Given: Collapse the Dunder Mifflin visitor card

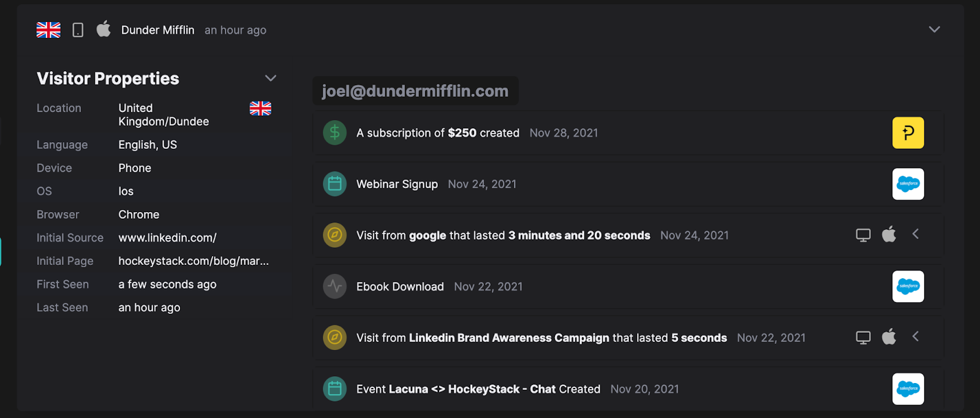Looking at the screenshot, I should click(x=934, y=29).
